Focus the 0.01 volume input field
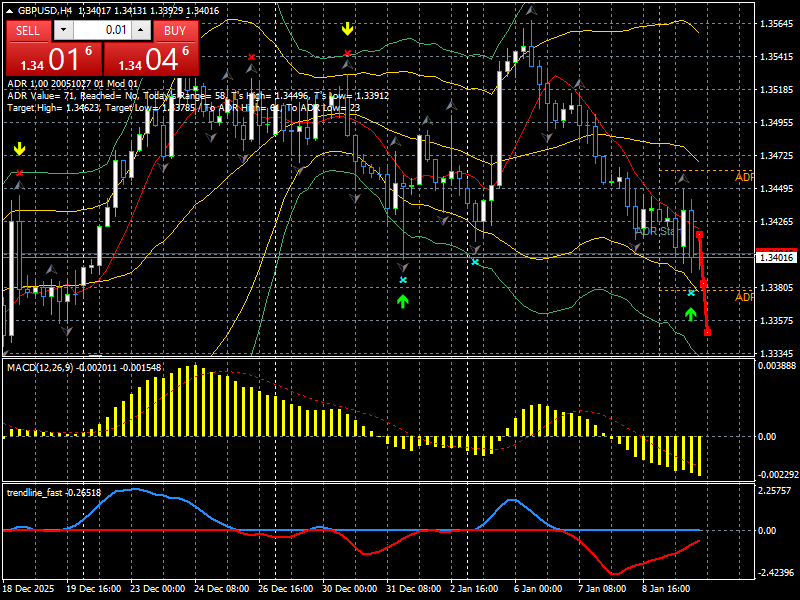This screenshot has height=600, width=800. coord(102,30)
